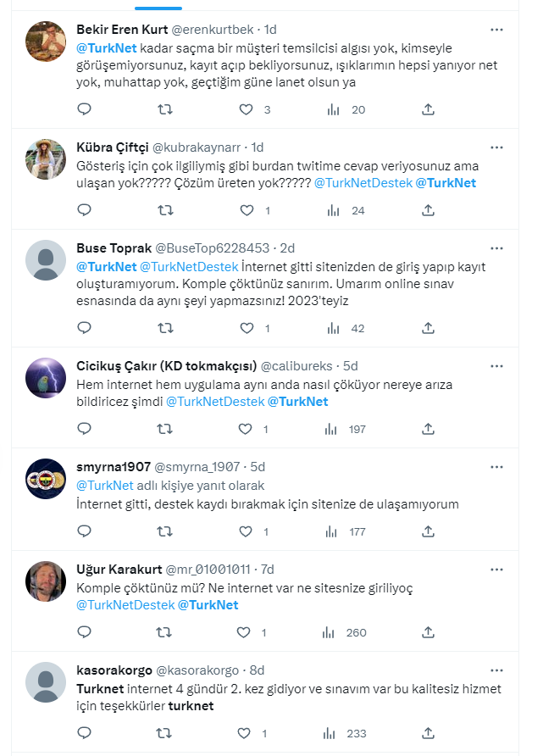543x756 pixels.
Task: Like Buse Toprak's tweet
Action: point(246,328)
